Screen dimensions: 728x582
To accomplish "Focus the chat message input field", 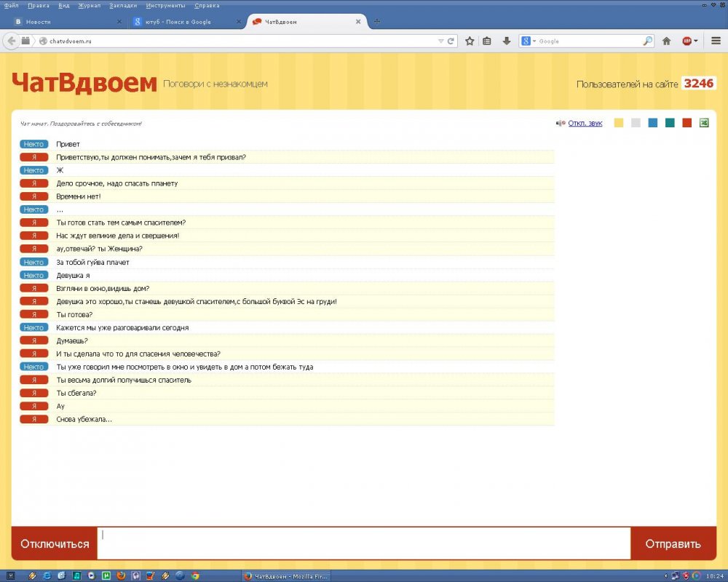I will click(x=363, y=543).
